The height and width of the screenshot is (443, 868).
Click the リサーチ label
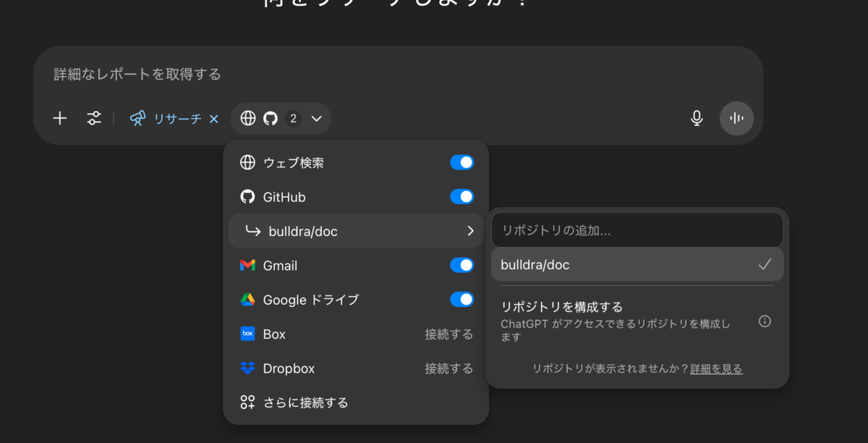(x=177, y=119)
